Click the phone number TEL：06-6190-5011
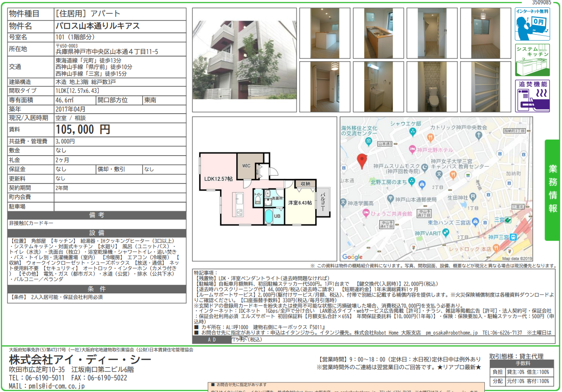The width and height of the screenshot is (562, 392). (36, 378)
